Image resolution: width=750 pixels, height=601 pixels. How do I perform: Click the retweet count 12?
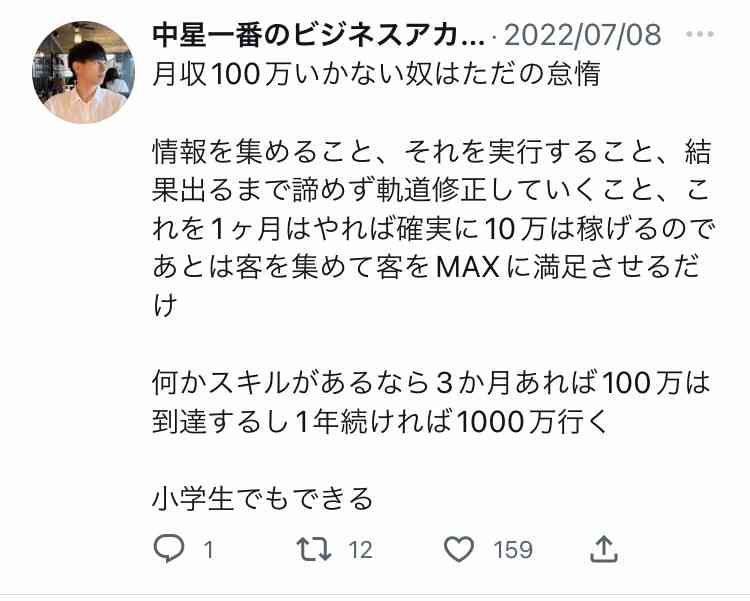point(360,550)
